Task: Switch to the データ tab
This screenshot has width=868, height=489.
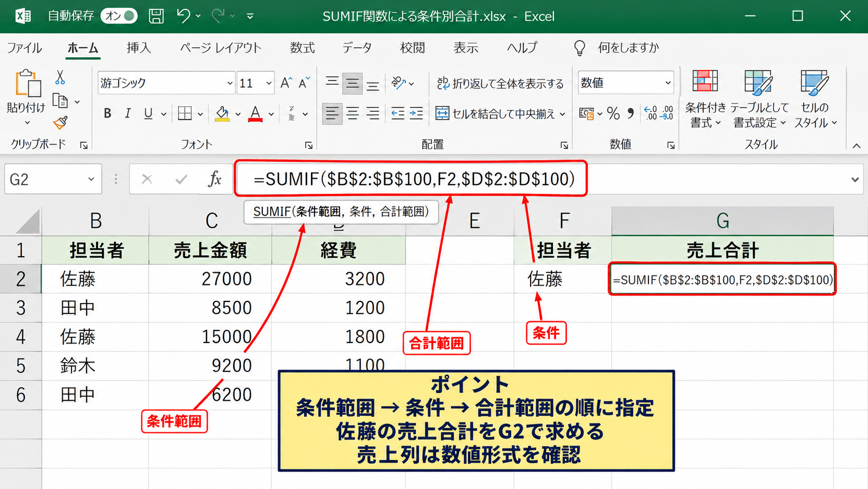Action: (x=357, y=48)
